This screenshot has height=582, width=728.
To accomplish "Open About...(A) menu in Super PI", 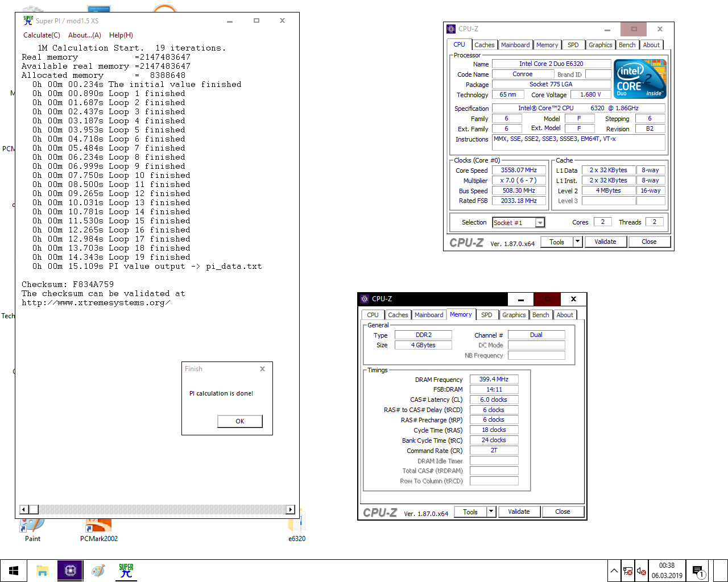I will (x=85, y=35).
